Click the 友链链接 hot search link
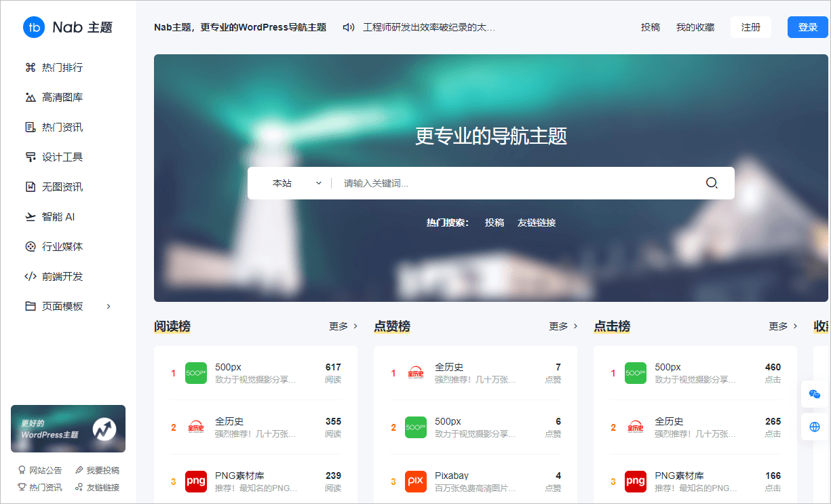Viewport: 831px width, 504px height. click(x=537, y=222)
